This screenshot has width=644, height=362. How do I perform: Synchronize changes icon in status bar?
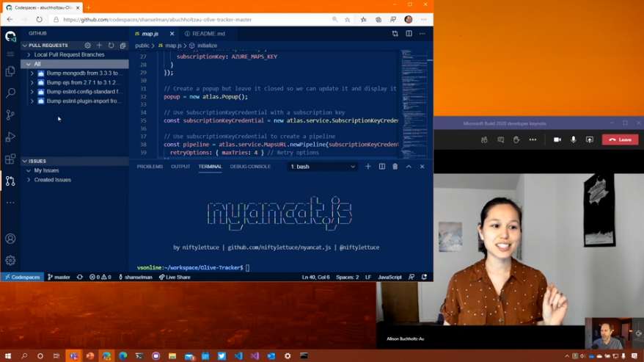pos(80,278)
